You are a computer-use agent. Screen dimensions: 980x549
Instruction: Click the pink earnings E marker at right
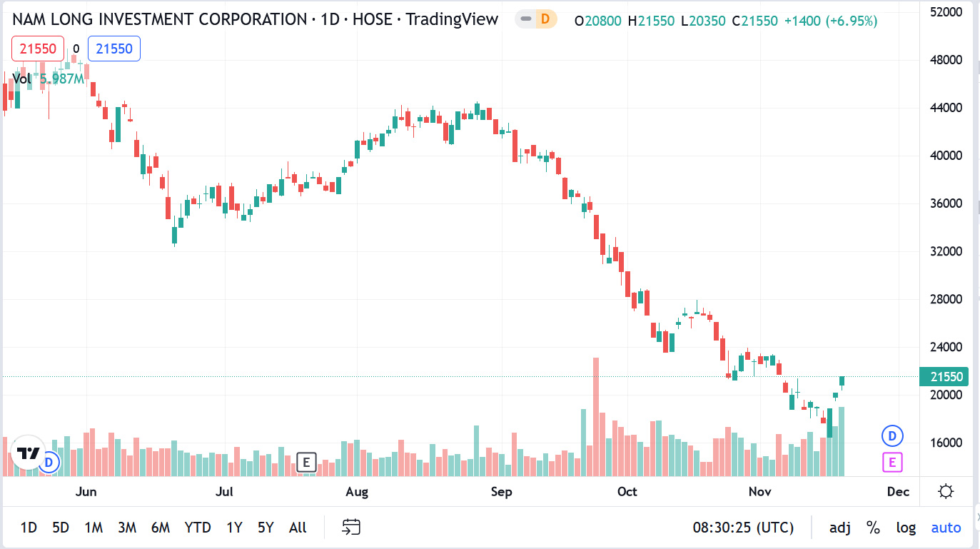[x=892, y=463]
